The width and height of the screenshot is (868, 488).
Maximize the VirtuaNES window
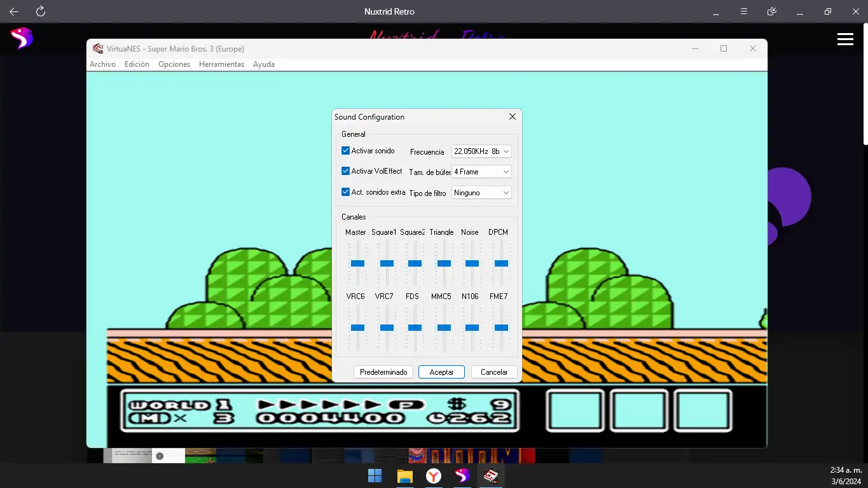tap(724, 48)
